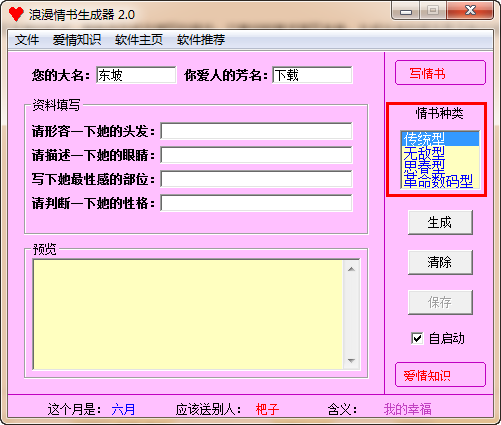Click the 生成 button
The height and width of the screenshot is (425, 501).
pyautogui.click(x=440, y=222)
